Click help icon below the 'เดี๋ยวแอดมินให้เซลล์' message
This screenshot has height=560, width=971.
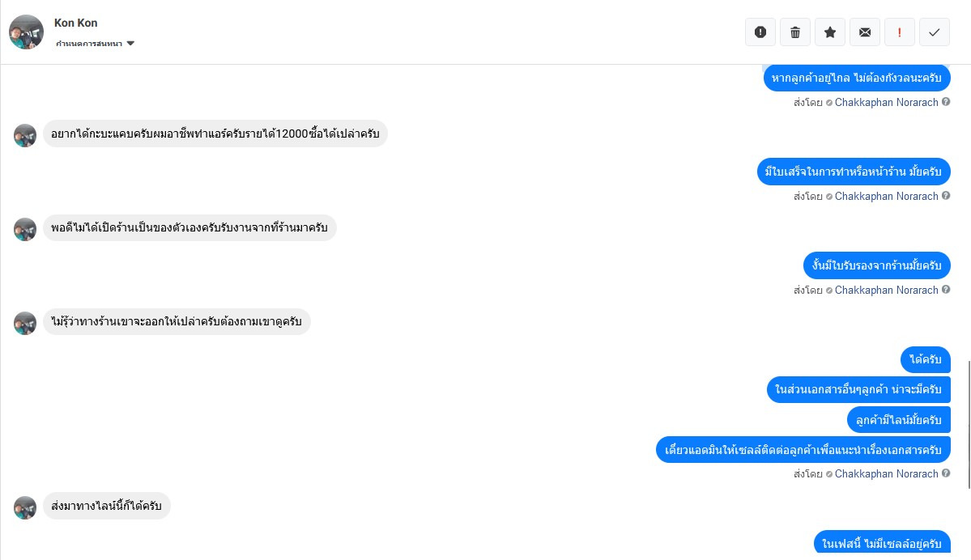point(946,474)
